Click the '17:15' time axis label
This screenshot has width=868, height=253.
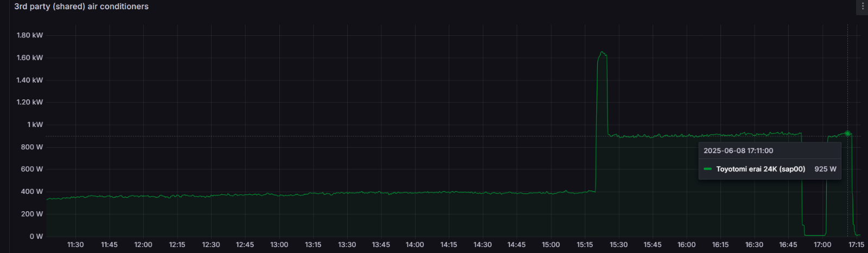(856, 245)
